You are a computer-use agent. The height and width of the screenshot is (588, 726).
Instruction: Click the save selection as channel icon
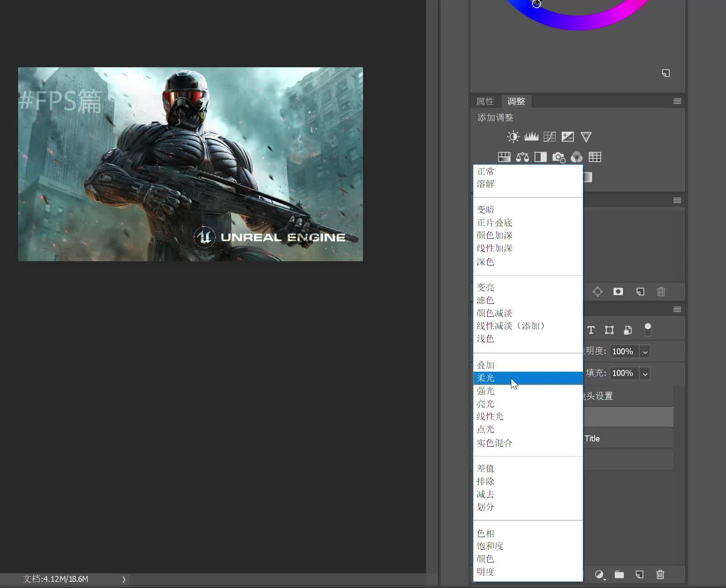[x=618, y=292]
